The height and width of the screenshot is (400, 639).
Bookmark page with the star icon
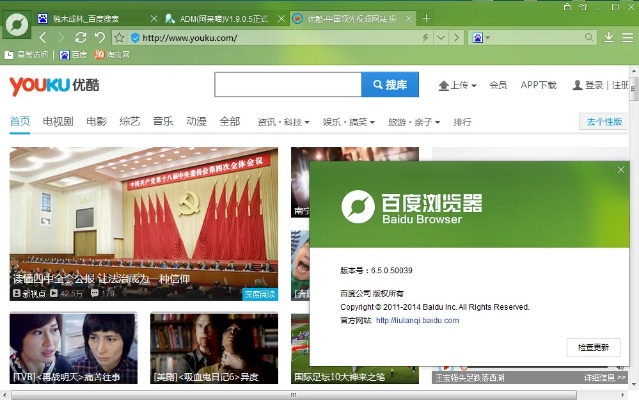pos(119,38)
